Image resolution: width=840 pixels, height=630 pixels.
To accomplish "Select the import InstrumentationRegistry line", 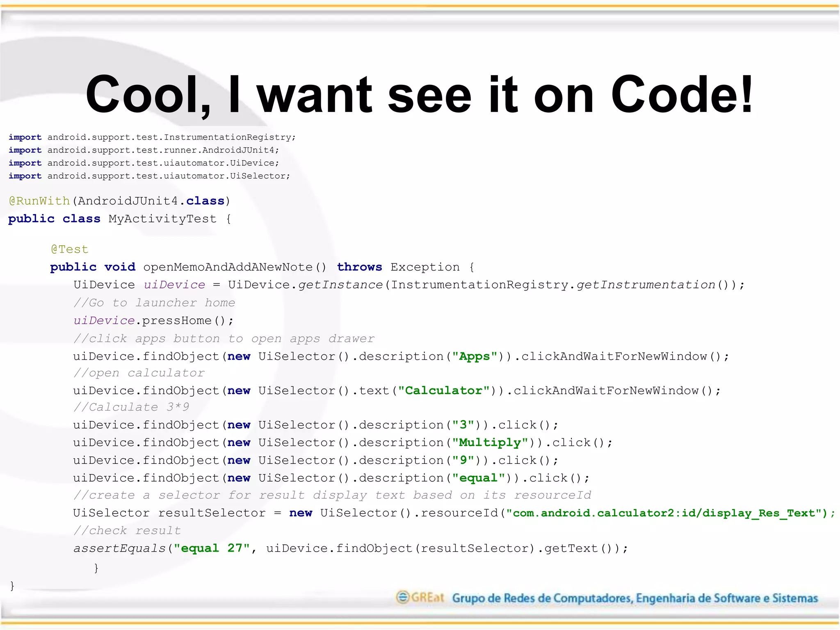I will 152,137.
